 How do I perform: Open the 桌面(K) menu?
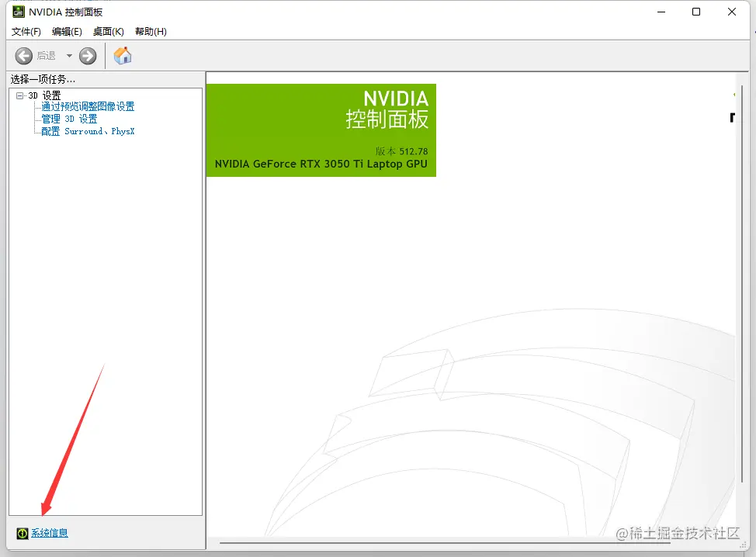(109, 32)
